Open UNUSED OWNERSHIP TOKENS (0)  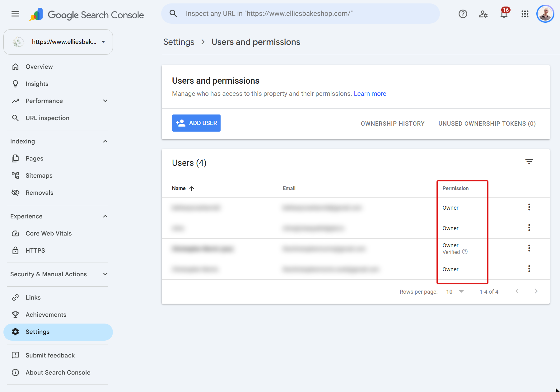click(487, 124)
